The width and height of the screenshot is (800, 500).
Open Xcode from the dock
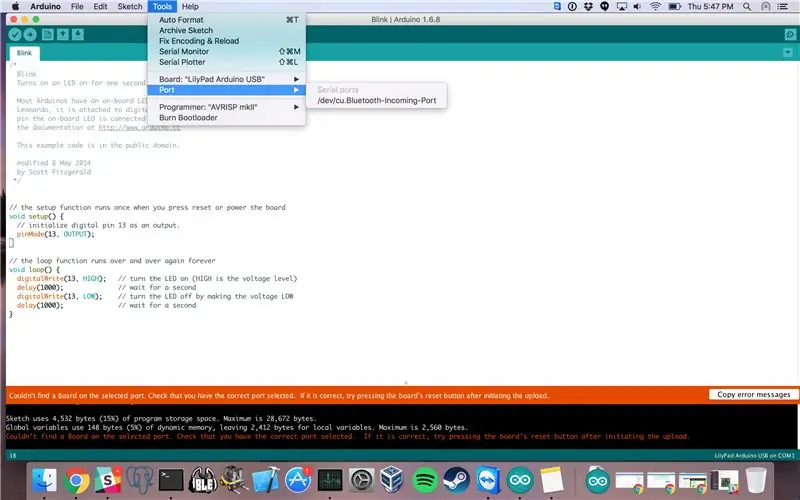[x=266, y=480]
